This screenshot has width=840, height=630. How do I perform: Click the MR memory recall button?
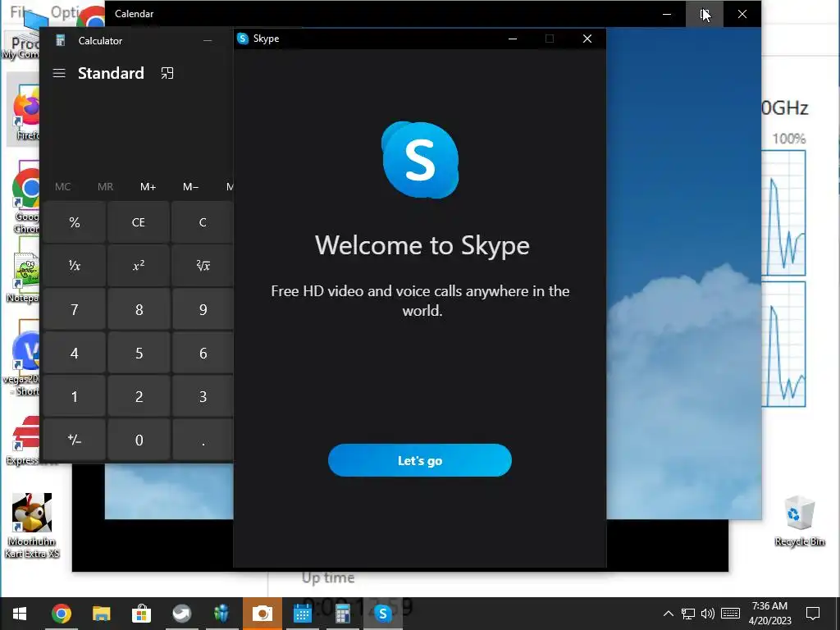[106, 186]
